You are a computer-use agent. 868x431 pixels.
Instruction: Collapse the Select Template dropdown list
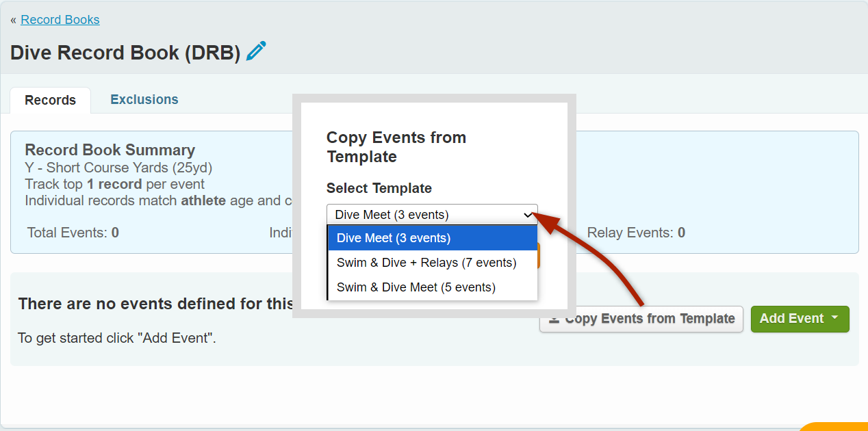528,214
